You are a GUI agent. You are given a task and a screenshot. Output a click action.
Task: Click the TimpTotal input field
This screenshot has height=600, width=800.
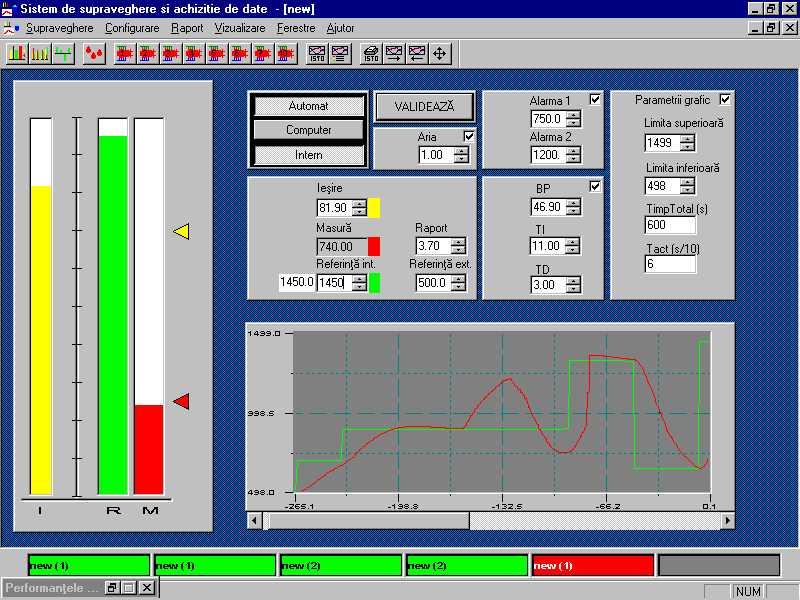[x=670, y=226]
